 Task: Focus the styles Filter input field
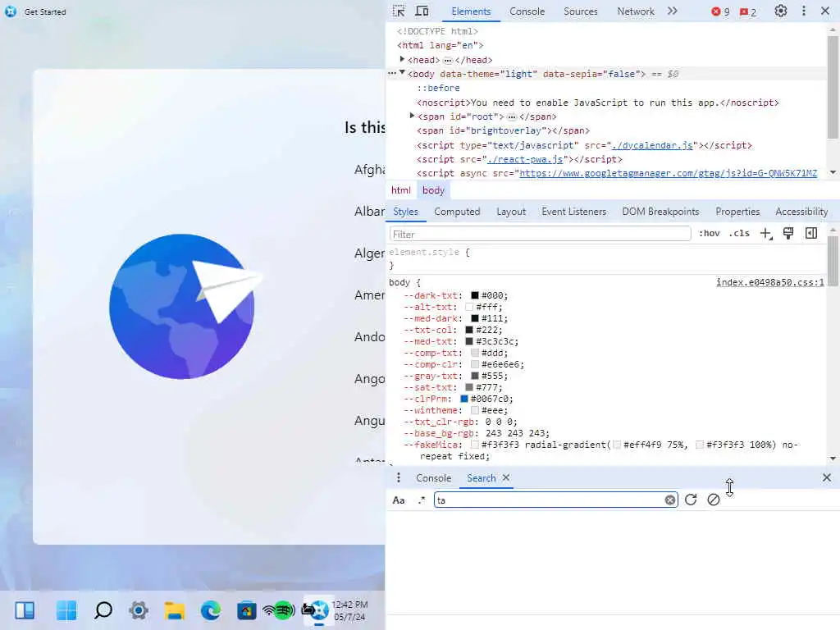540,234
